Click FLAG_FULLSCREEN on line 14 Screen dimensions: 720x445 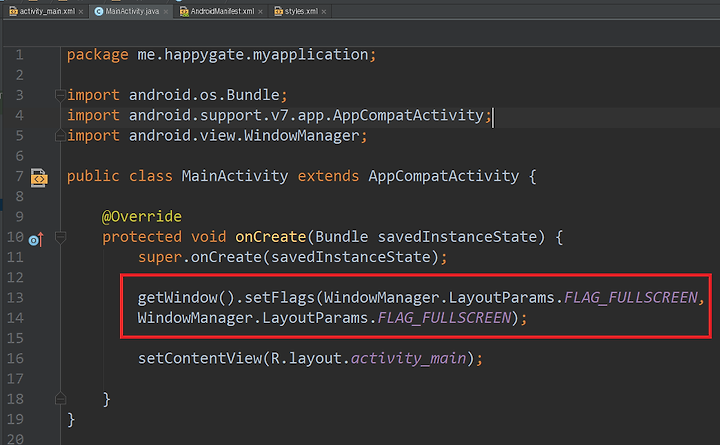coord(444,318)
